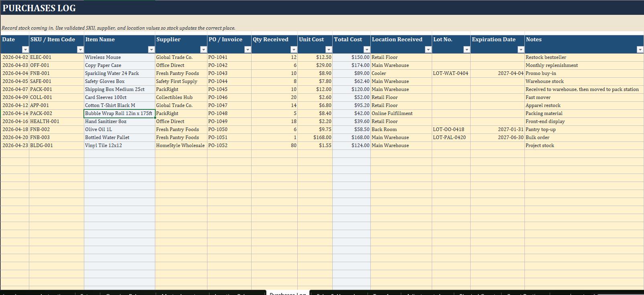Select the 'Restock bestseller' note cell
The height and width of the screenshot is (295, 644).
pos(584,57)
